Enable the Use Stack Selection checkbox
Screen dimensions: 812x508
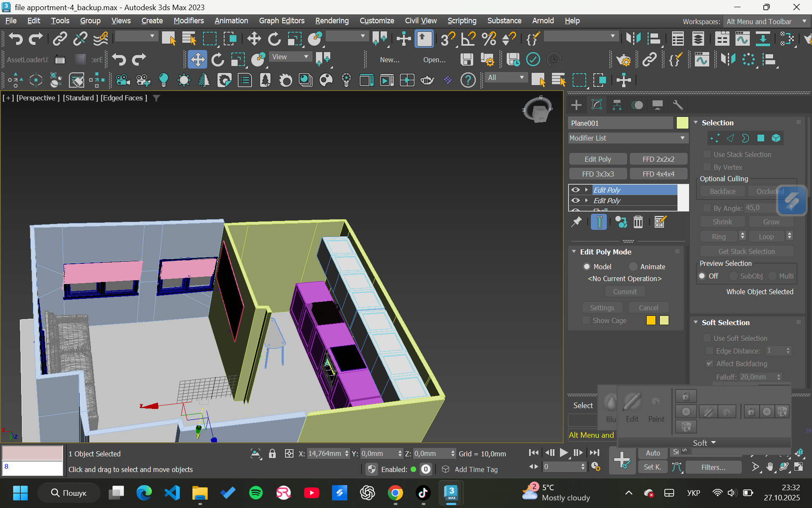[707, 155]
